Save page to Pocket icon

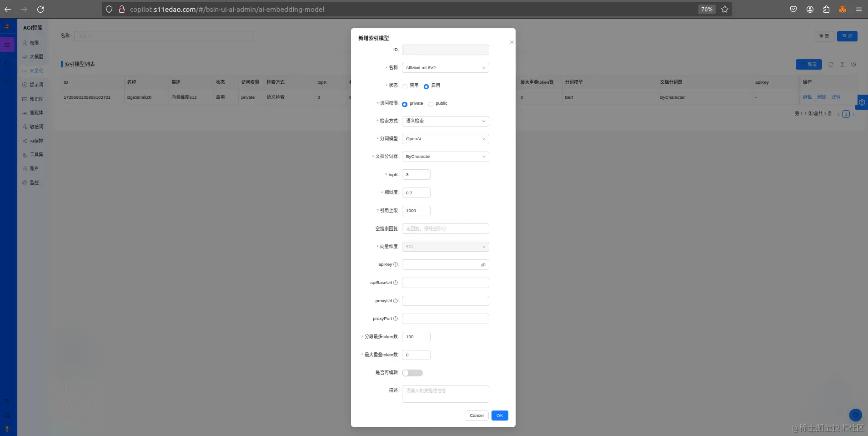tap(793, 9)
